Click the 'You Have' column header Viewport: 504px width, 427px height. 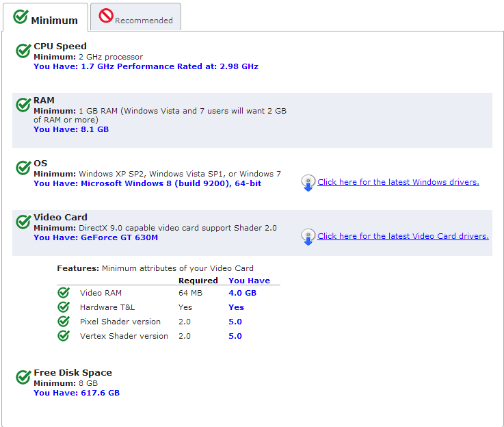[x=249, y=281]
